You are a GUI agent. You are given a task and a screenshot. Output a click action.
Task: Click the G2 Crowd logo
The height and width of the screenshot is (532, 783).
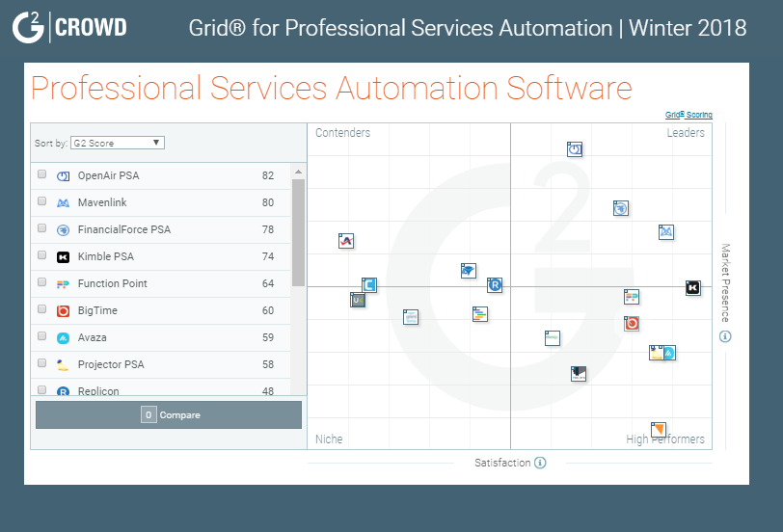click(x=69, y=27)
